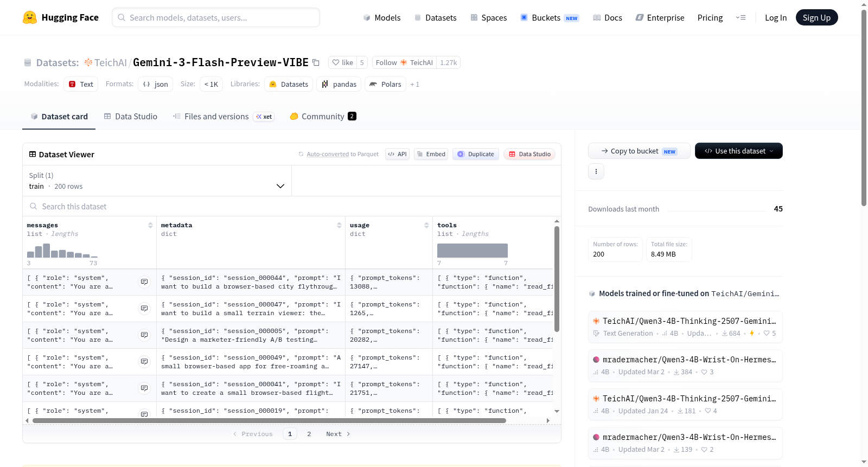Select the pandas library tag
The height and width of the screenshot is (467, 868).
coord(339,84)
